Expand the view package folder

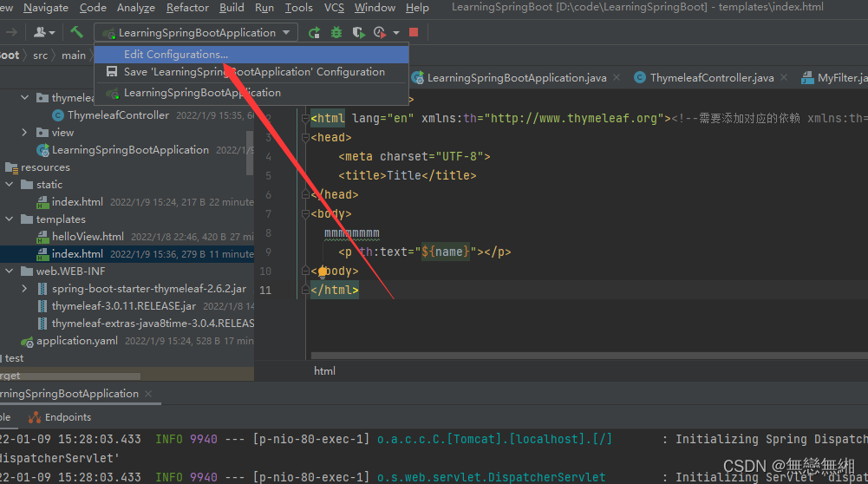(x=24, y=133)
